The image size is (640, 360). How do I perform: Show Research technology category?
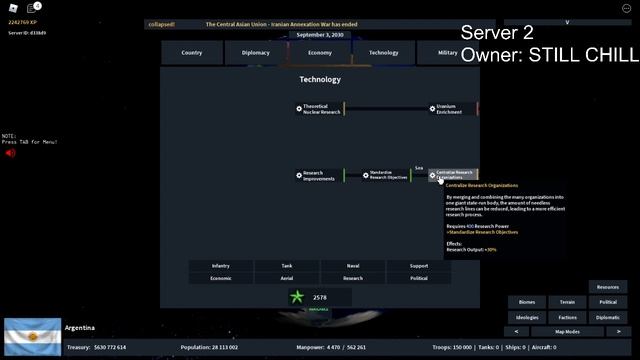(x=353, y=278)
